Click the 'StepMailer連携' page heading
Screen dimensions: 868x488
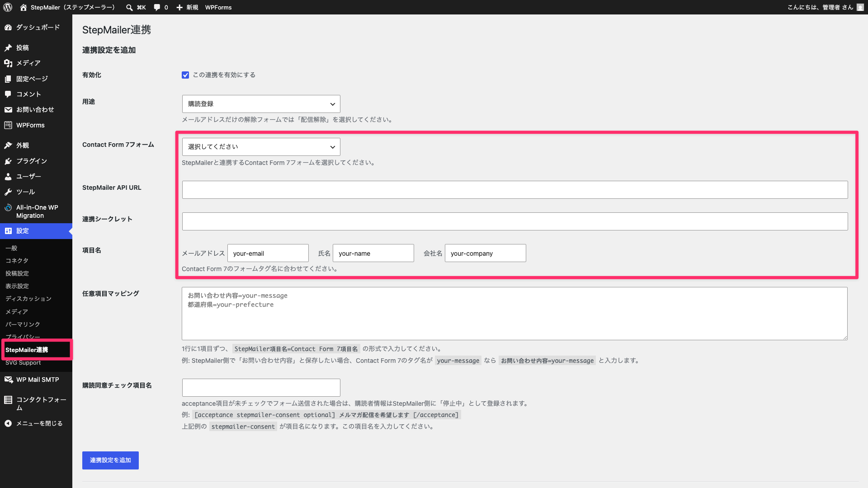pyautogui.click(x=117, y=30)
